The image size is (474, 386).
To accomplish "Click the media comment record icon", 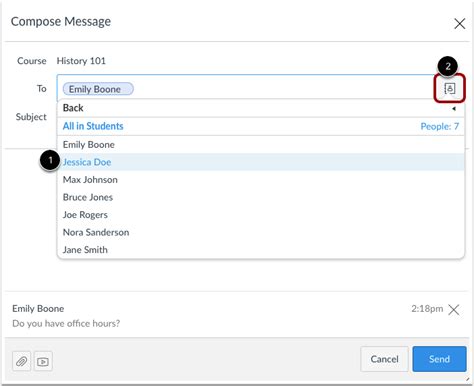I will [43, 361].
